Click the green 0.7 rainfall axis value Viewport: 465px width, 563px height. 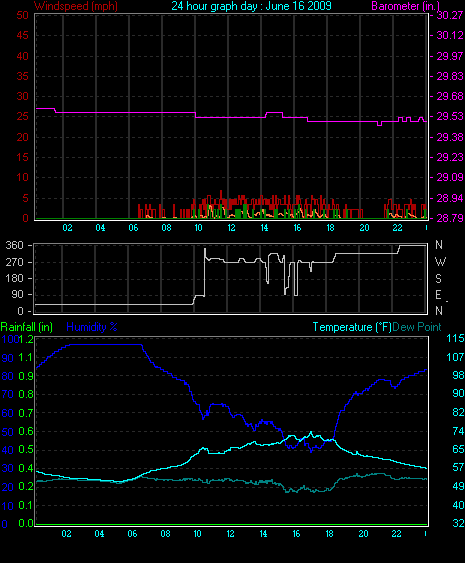[x=26, y=413]
